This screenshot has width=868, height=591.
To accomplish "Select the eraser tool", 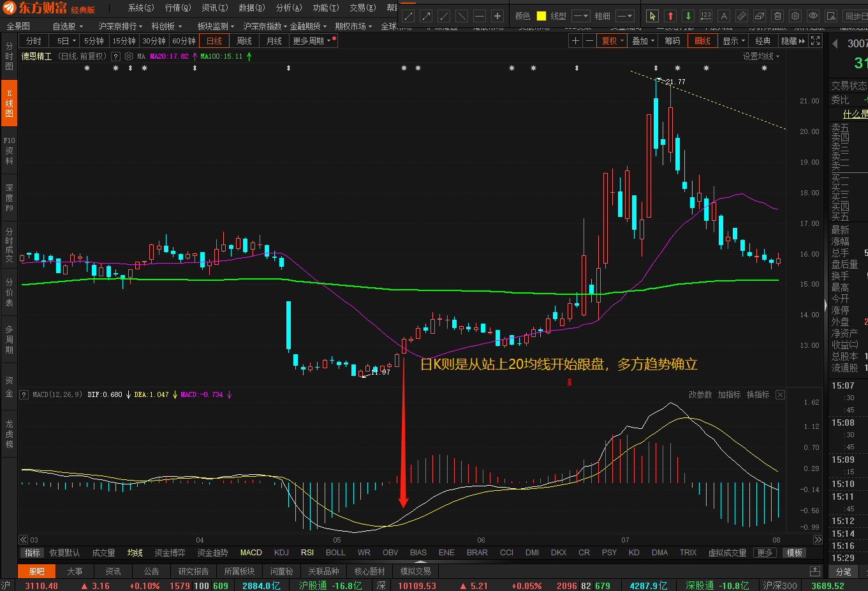I will point(760,16).
